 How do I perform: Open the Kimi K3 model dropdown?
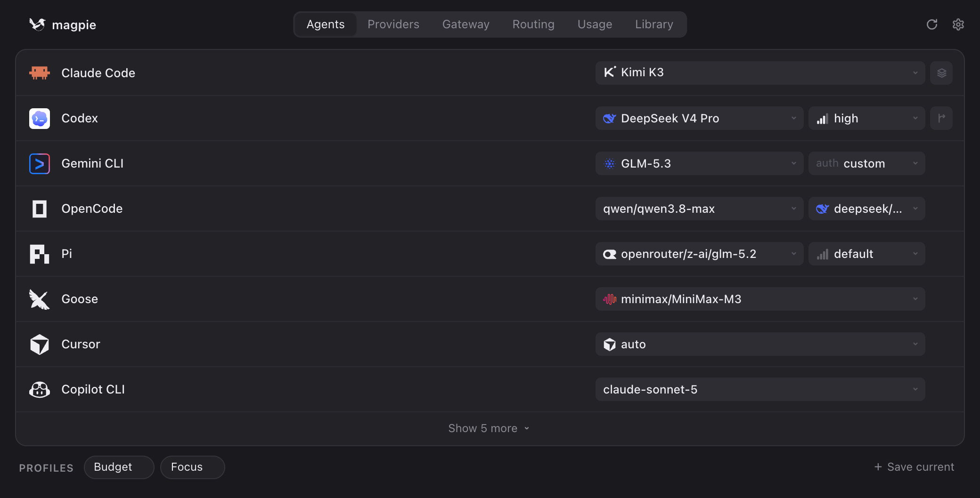(x=760, y=73)
